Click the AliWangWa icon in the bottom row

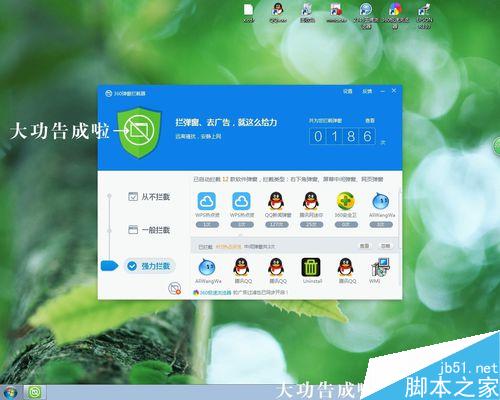point(207,267)
